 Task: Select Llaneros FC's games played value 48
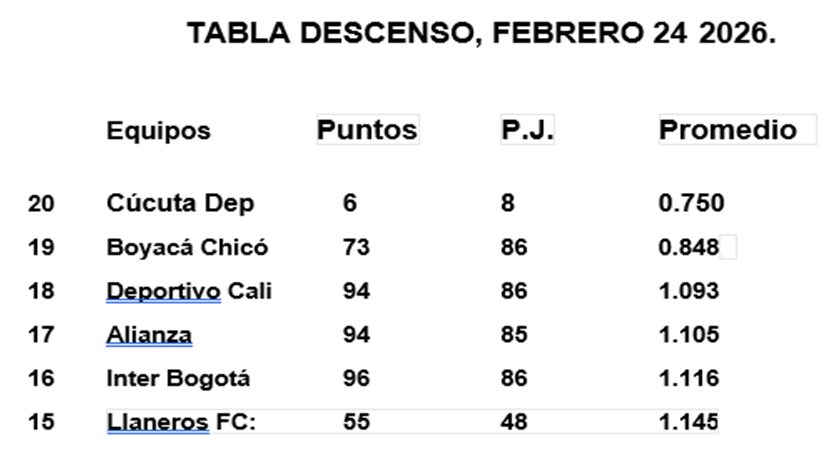click(x=514, y=422)
